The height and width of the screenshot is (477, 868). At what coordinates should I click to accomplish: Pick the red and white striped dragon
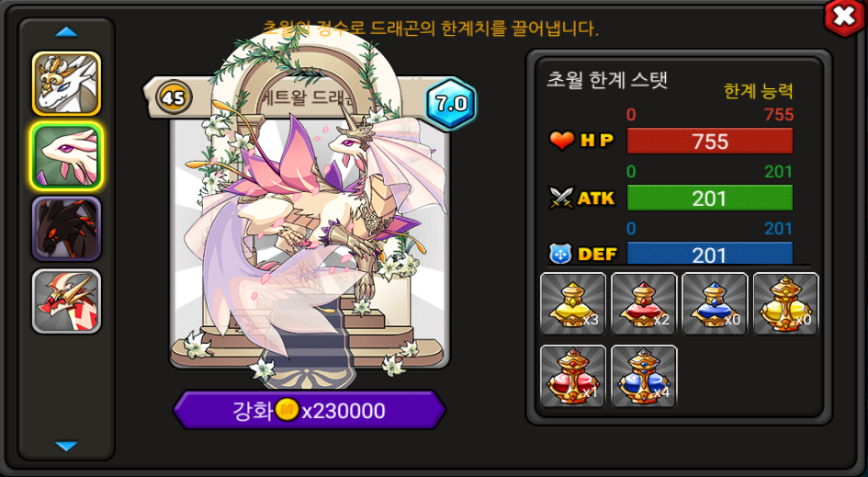pos(66,301)
